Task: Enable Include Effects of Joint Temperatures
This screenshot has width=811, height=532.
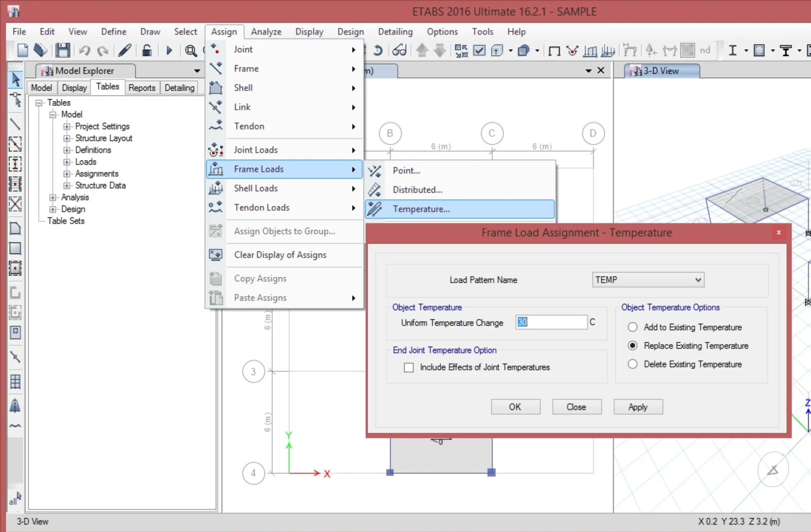Action: pos(409,367)
